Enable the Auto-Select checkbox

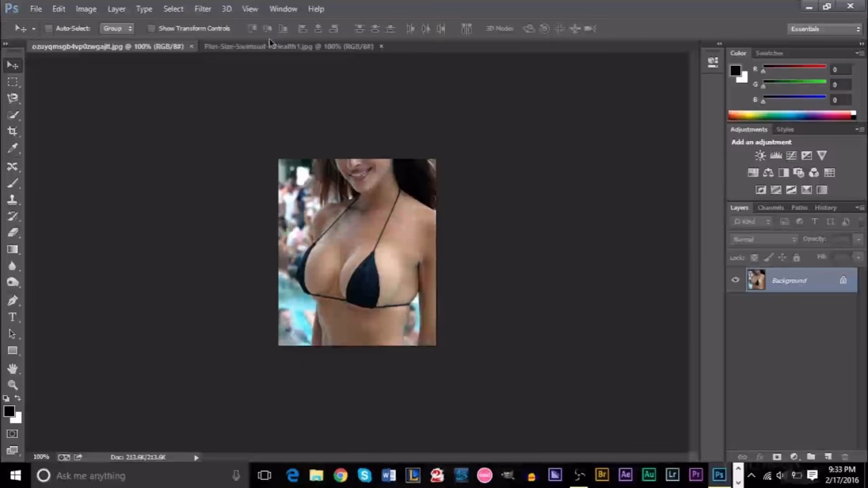[x=48, y=28]
